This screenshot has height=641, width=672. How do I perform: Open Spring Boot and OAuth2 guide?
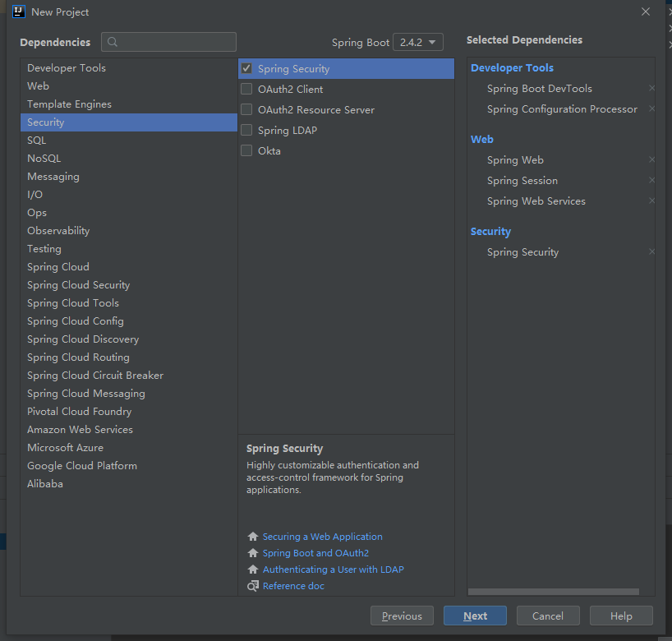tap(315, 553)
